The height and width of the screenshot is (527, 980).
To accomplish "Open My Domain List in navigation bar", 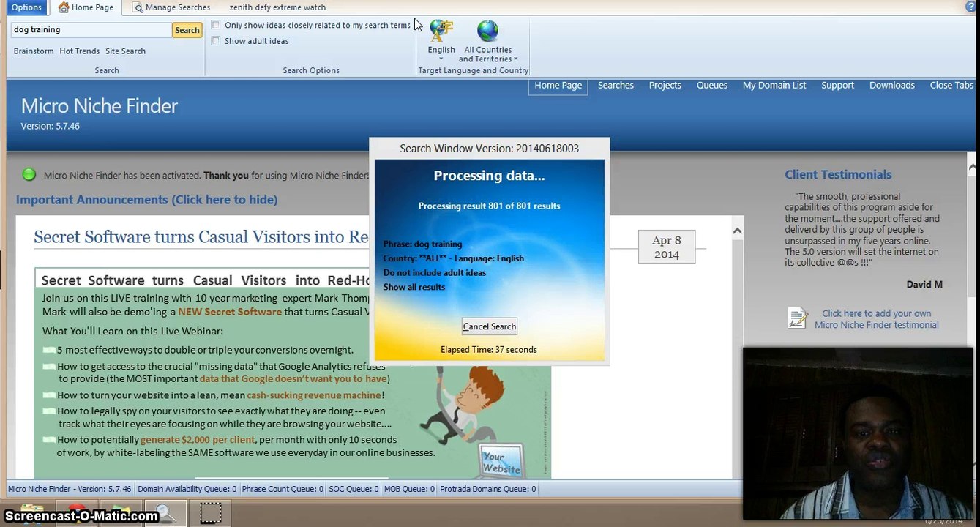I will pyautogui.click(x=774, y=86).
